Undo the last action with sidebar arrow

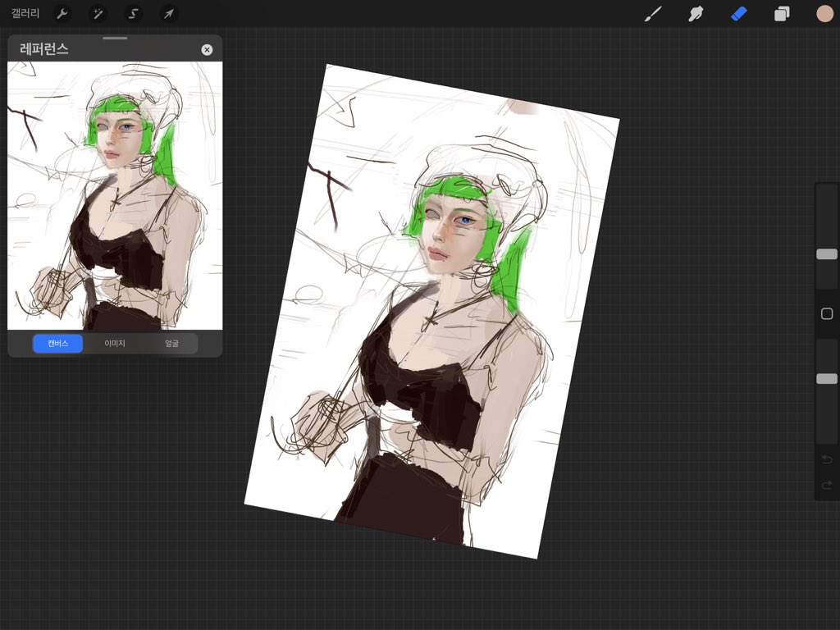tap(827, 459)
